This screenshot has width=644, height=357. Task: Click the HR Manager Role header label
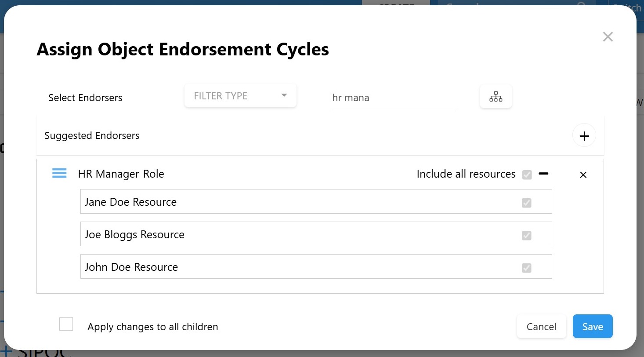[121, 174]
